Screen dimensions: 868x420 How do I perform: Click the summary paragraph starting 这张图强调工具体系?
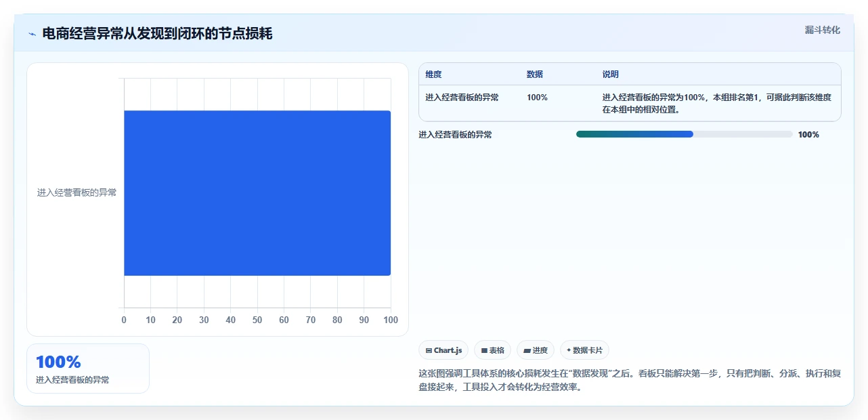click(630, 381)
